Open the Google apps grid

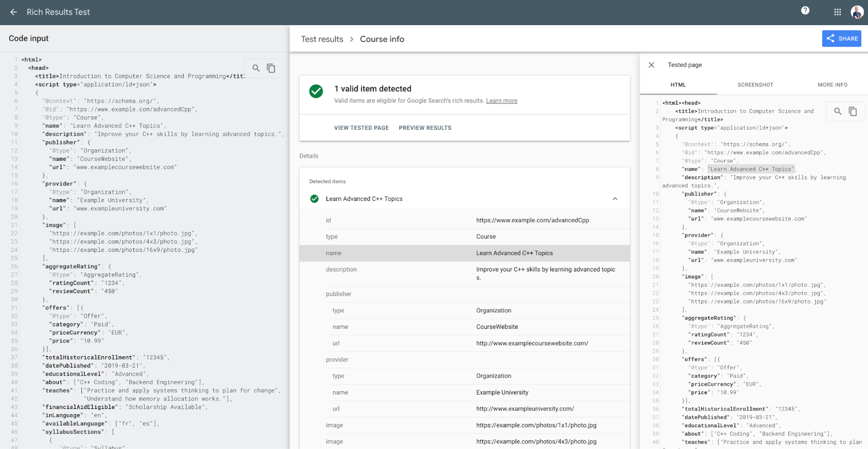point(837,12)
